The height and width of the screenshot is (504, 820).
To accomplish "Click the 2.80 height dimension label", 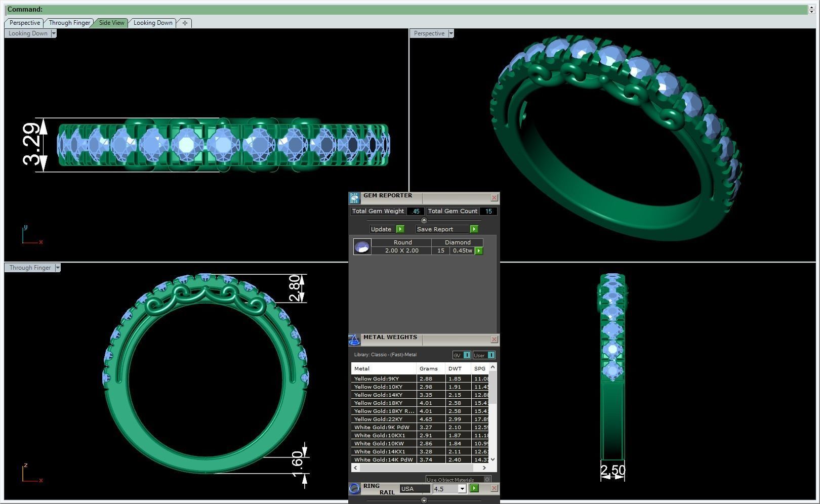I will pyautogui.click(x=295, y=288).
